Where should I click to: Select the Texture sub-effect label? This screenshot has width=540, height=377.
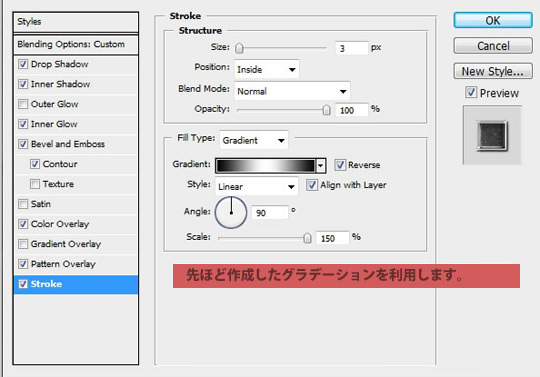pyautogui.click(x=58, y=184)
